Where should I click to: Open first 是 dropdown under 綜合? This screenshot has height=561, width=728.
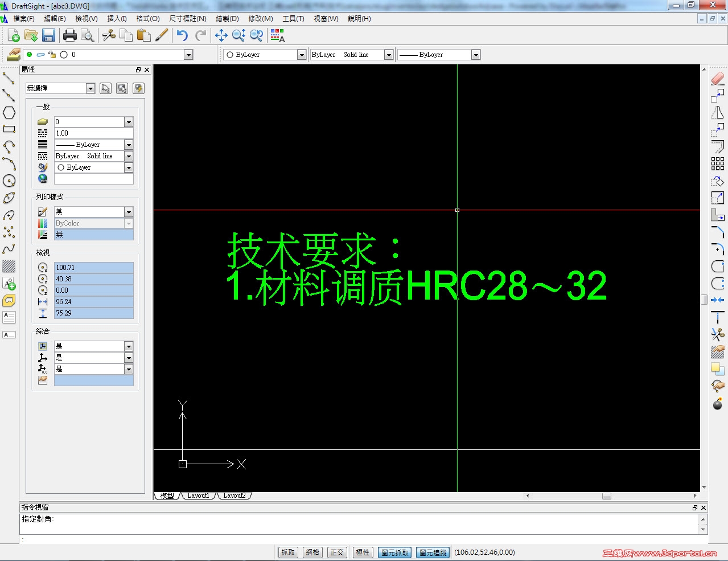coord(129,346)
